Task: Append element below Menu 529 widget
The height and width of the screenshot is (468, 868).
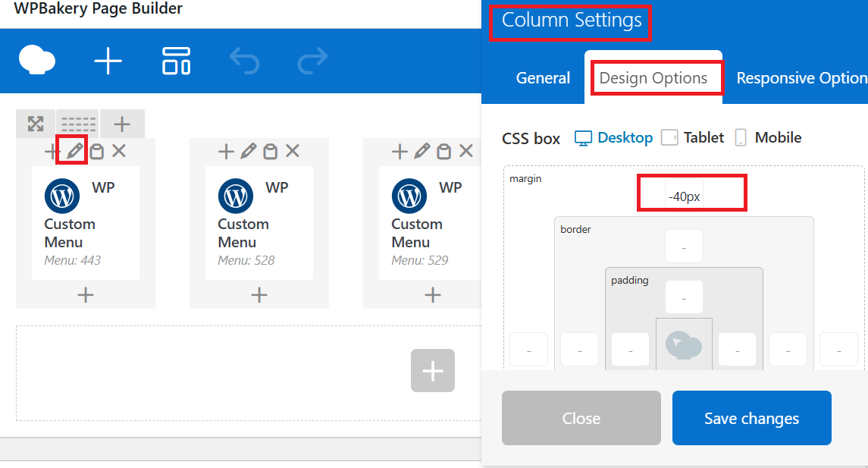Action: [433, 294]
